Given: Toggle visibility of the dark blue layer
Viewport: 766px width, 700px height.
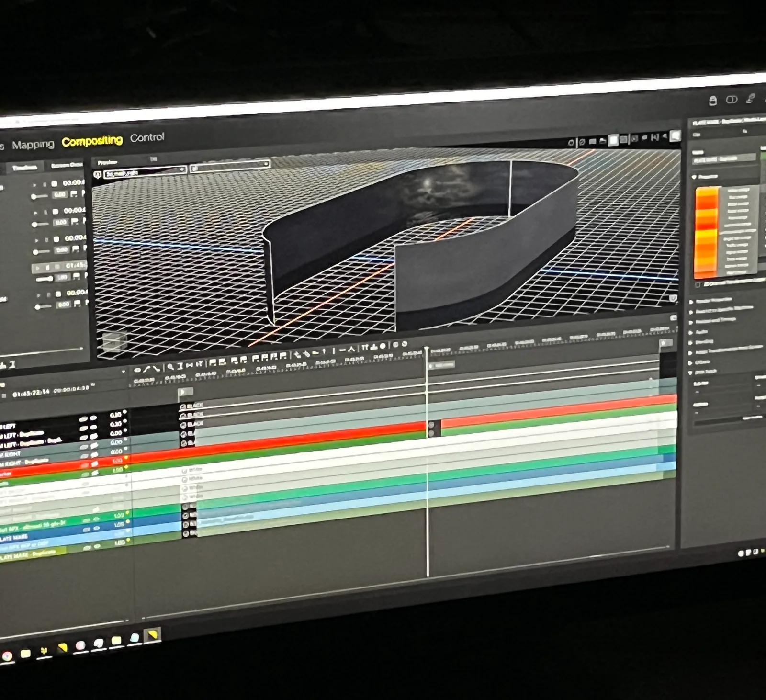Looking at the screenshot, I should [96, 528].
